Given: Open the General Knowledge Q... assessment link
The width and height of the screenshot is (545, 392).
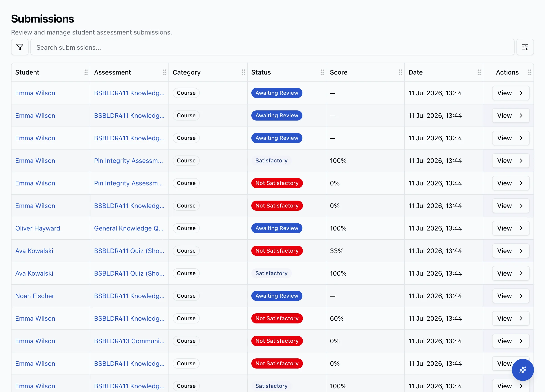Looking at the screenshot, I should pos(129,228).
